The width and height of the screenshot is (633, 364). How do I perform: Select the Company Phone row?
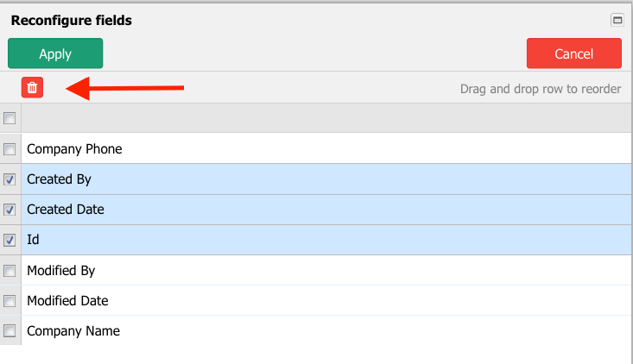326,148
